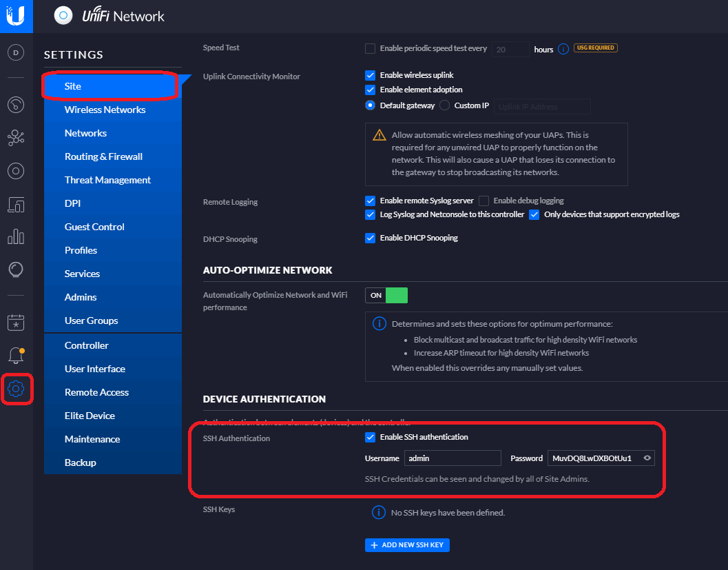The width and height of the screenshot is (728, 570).
Task: Select the Custom IP radio option
Action: coord(444,105)
